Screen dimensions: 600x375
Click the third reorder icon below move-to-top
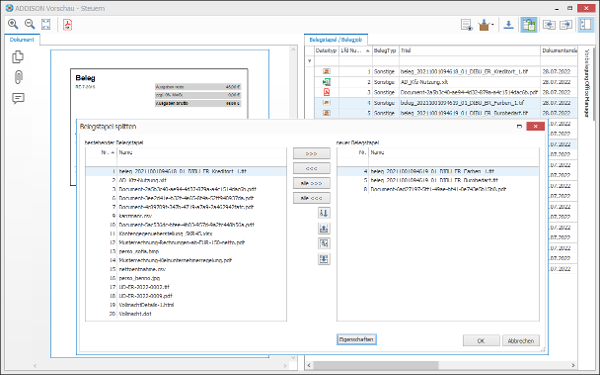[324, 243]
